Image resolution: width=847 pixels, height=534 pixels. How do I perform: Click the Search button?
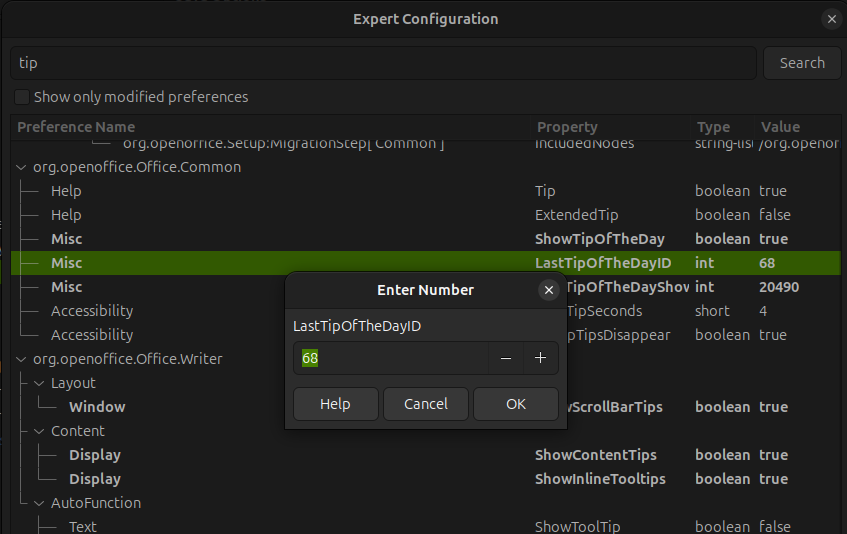coord(801,63)
